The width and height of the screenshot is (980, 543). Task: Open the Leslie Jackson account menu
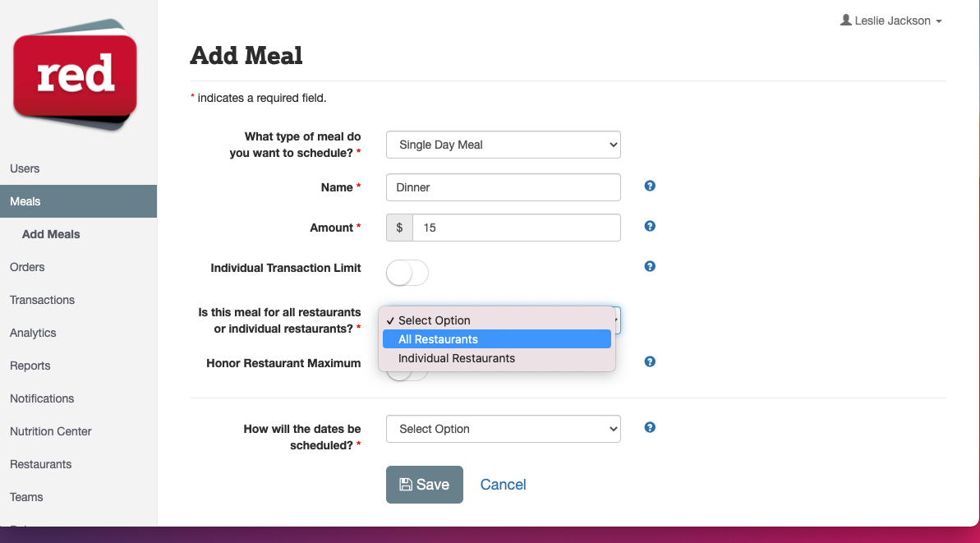(x=891, y=21)
